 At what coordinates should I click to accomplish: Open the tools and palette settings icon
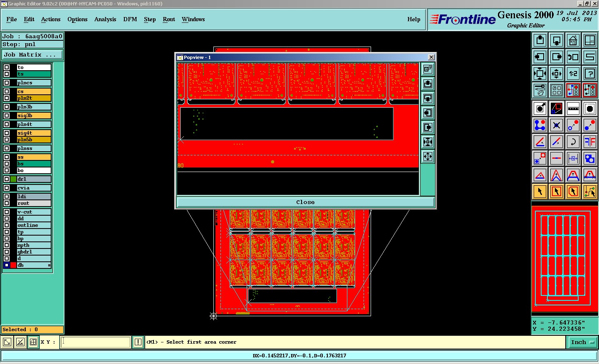pos(540,90)
